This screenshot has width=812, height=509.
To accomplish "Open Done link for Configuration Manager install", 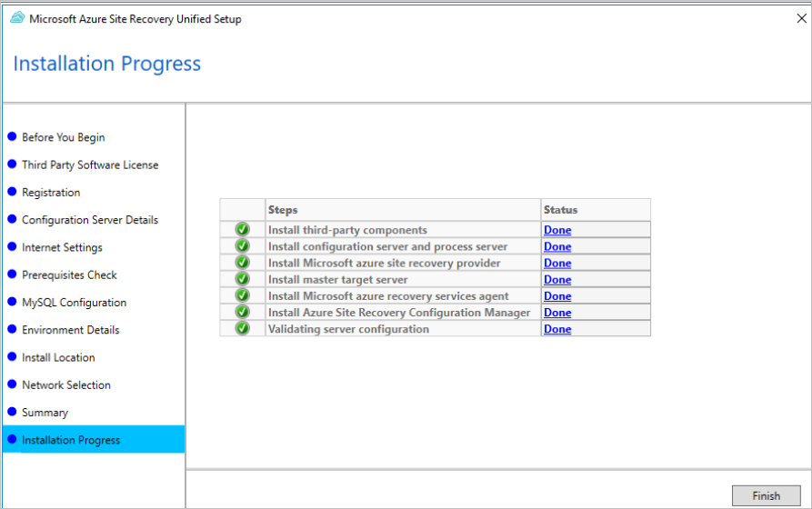I will tap(557, 313).
